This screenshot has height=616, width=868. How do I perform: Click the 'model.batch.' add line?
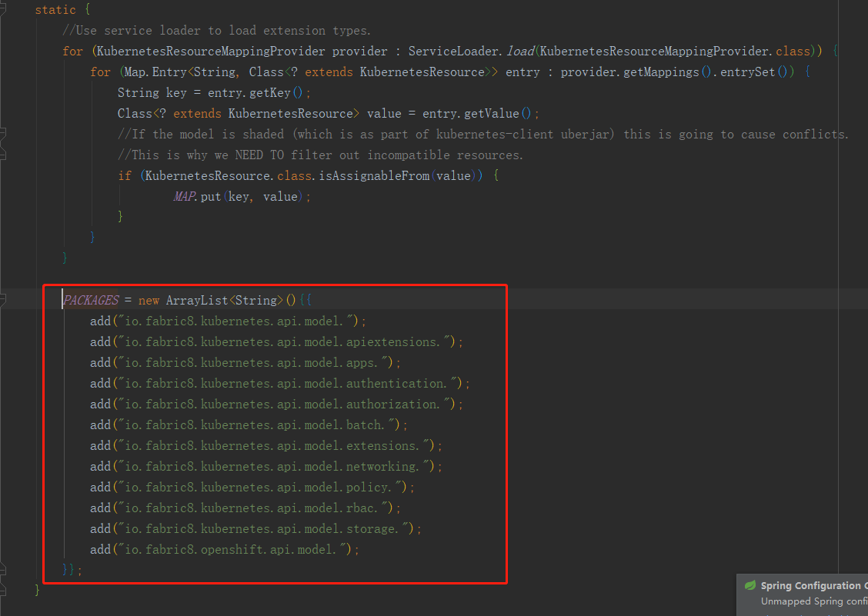tap(249, 425)
